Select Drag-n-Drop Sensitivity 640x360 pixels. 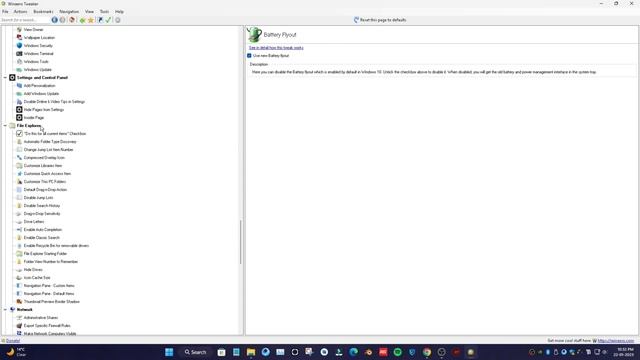[42, 214]
